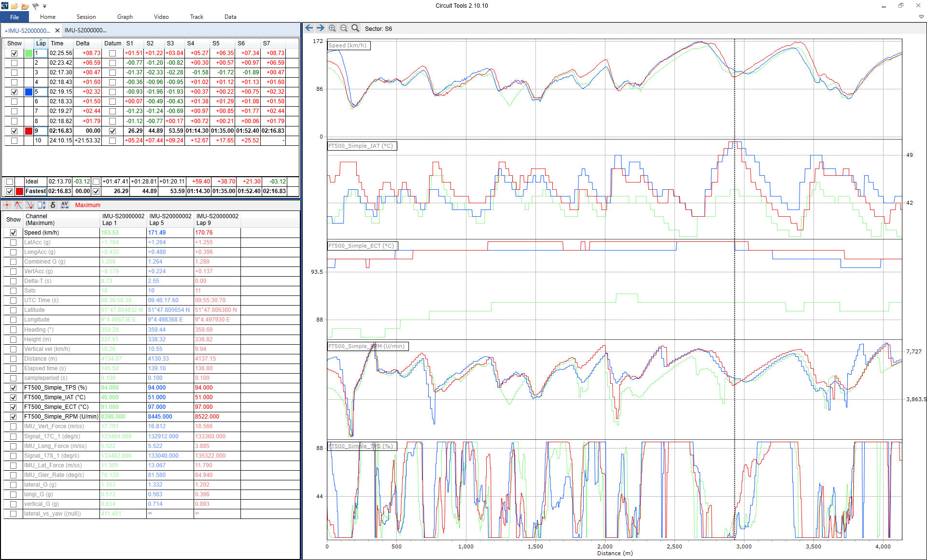Screen dimensions: 927x560
Task: Open the Graph ribbon tab
Action: tap(125, 17)
